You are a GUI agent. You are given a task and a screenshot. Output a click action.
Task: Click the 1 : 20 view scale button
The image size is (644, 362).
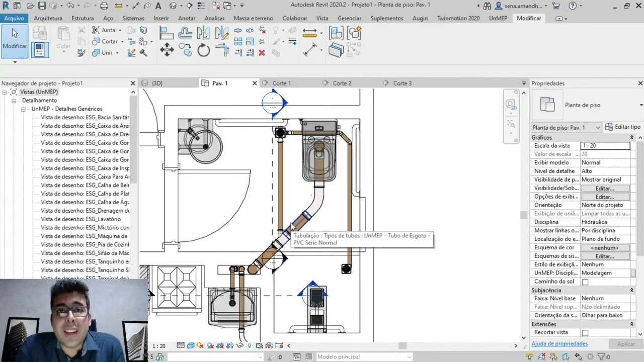[159, 346]
